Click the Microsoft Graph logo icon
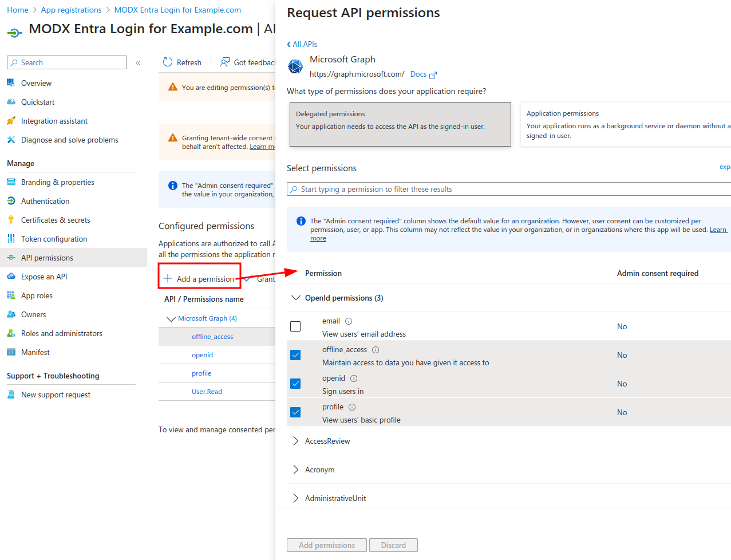This screenshot has width=731, height=560. pos(295,66)
